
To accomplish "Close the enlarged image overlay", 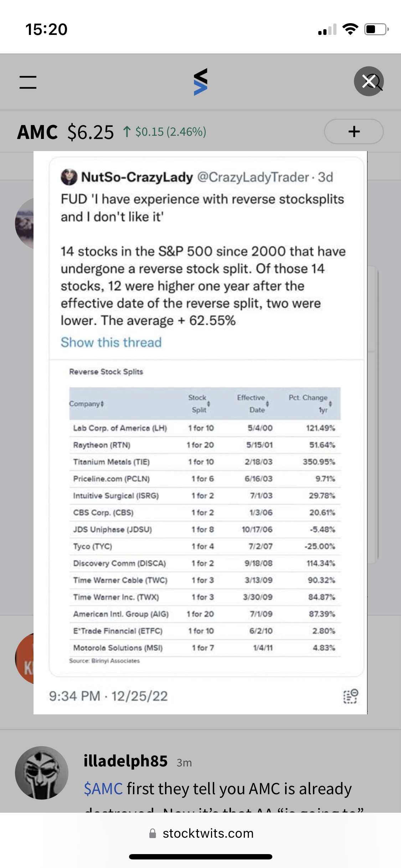I will 369,81.
